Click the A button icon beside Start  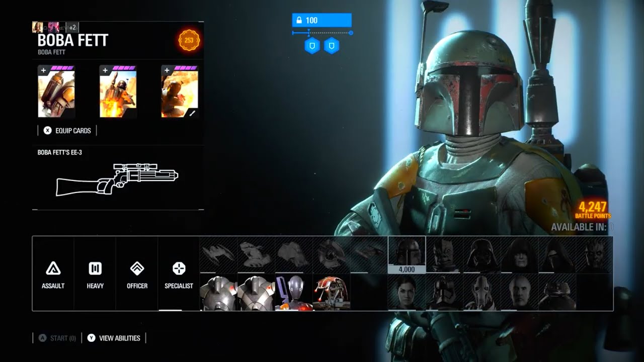[42, 338]
